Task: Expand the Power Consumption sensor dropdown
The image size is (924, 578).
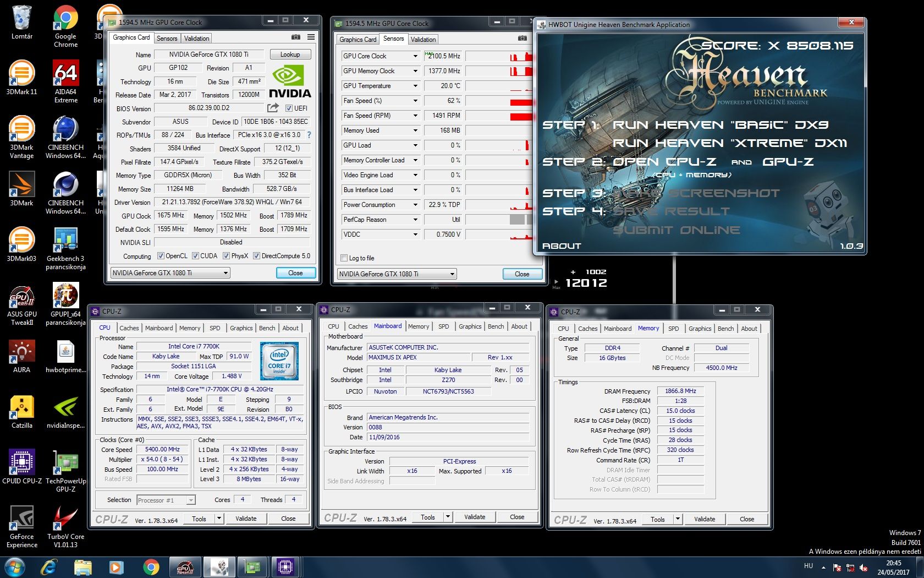Action: click(x=415, y=205)
